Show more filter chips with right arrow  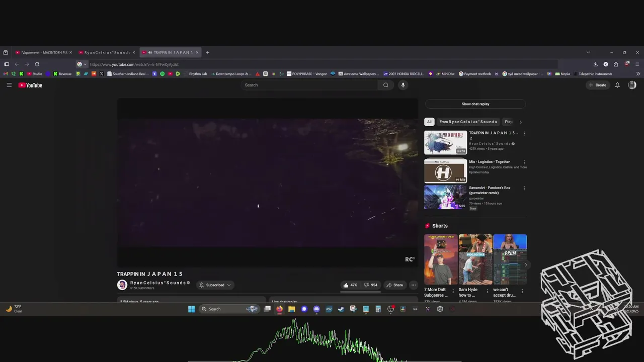pyautogui.click(x=521, y=122)
